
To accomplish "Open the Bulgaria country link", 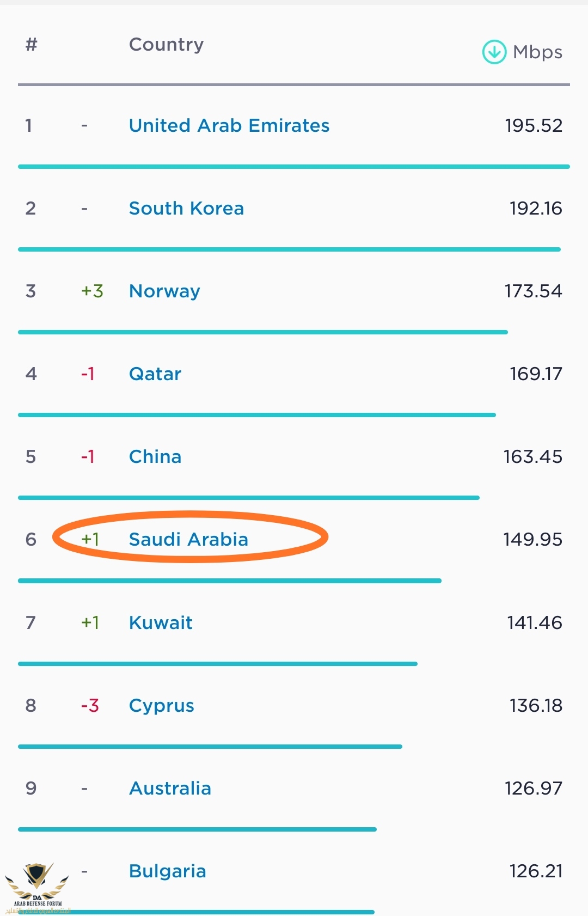I will pos(167,871).
